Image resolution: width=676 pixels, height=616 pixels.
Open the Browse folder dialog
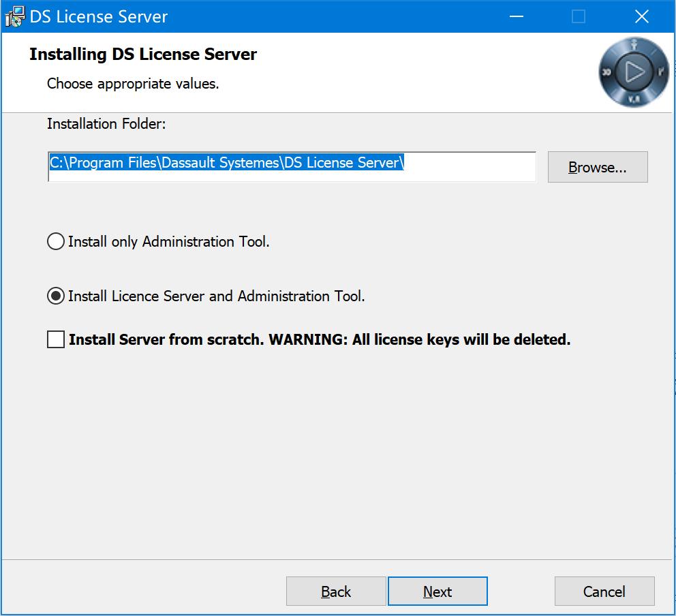click(x=598, y=167)
